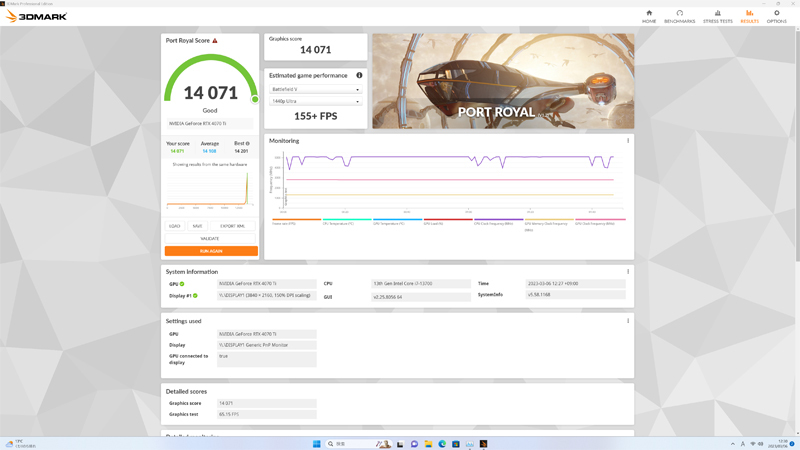Click the green GPU status check icon
Screen dimensions: 800x450
[182, 284]
